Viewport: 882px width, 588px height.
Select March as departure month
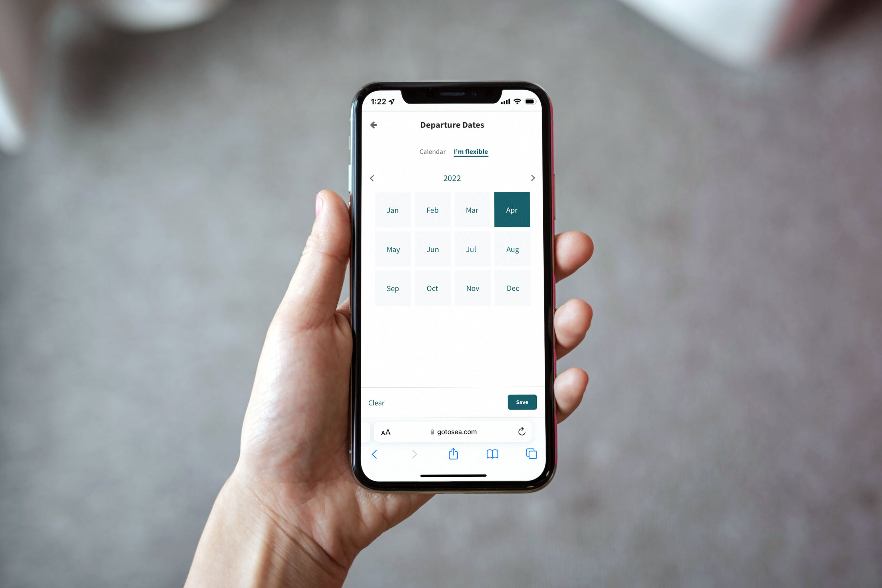(472, 210)
